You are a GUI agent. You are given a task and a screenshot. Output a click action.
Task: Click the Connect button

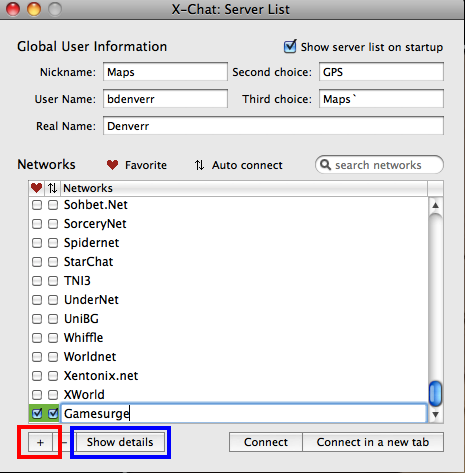(266, 442)
